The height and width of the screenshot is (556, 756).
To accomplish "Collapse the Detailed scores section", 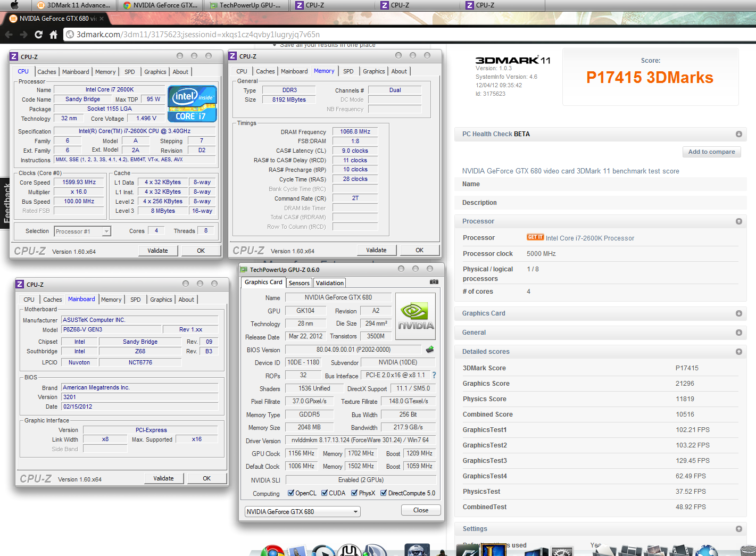I will point(738,352).
